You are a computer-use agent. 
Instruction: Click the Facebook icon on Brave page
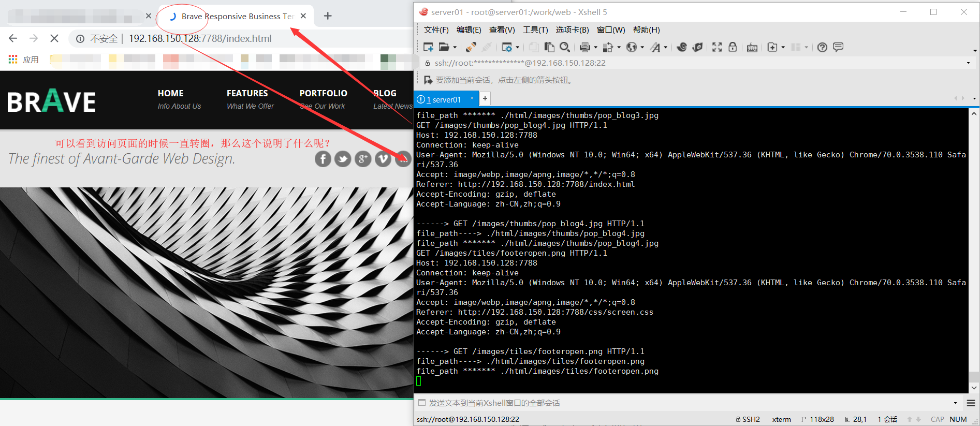tap(323, 159)
